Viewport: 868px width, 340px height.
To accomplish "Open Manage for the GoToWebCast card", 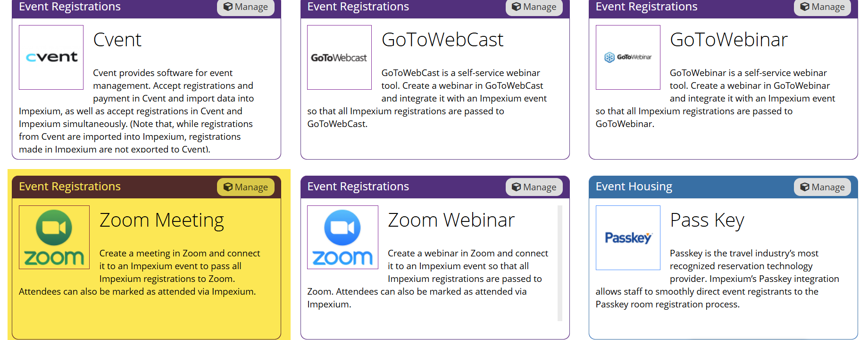I will (x=534, y=7).
